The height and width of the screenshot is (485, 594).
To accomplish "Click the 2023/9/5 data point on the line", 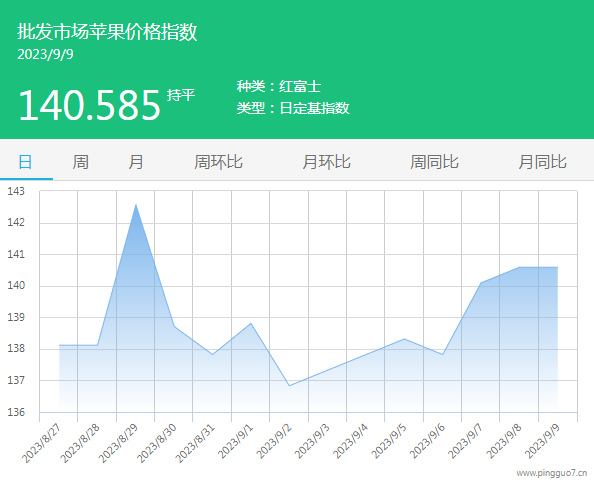I will (x=404, y=339).
